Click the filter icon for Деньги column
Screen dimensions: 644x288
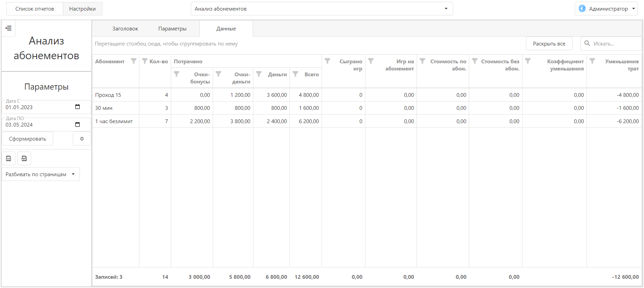coord(259,74)
